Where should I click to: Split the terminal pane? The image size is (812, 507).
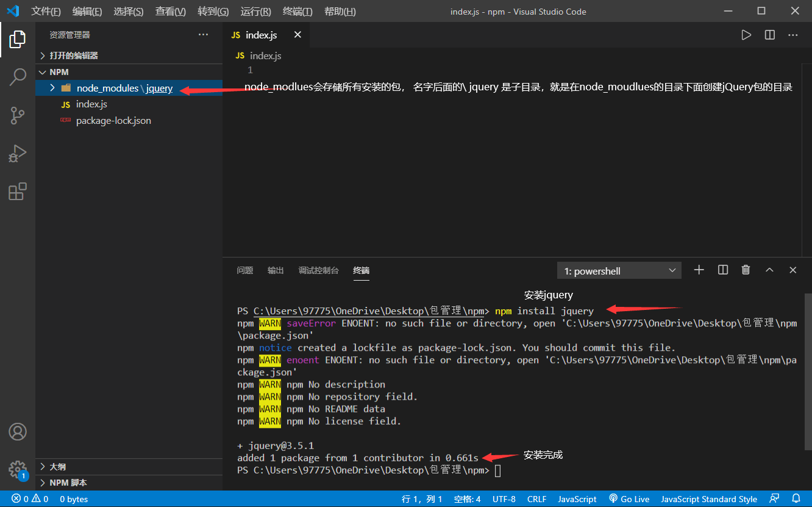(x=723, y=270)
